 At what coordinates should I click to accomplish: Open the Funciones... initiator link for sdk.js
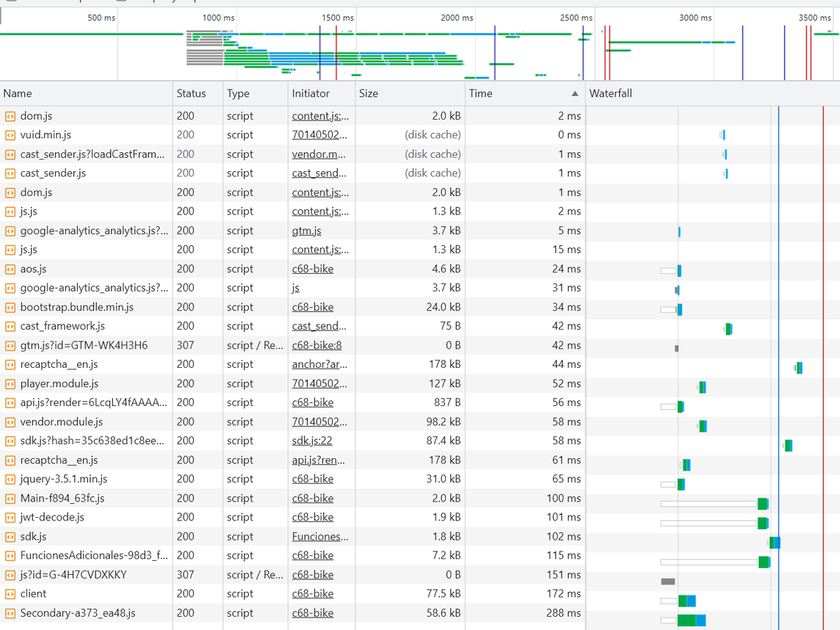coord(320,536)
